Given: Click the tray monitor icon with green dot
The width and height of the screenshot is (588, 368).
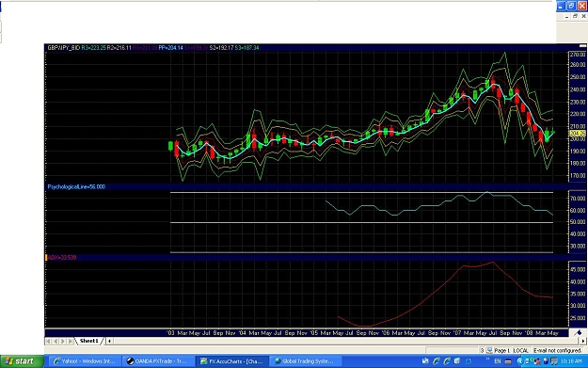Looking at the screenshot, I should click(x=528, y=360).
